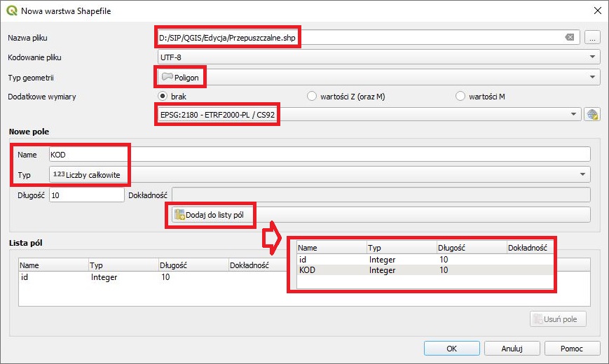Open the CRS selector globe icon
Image resolution: width=609 pixels, height=364 pixels.
[x=593, y=114]
